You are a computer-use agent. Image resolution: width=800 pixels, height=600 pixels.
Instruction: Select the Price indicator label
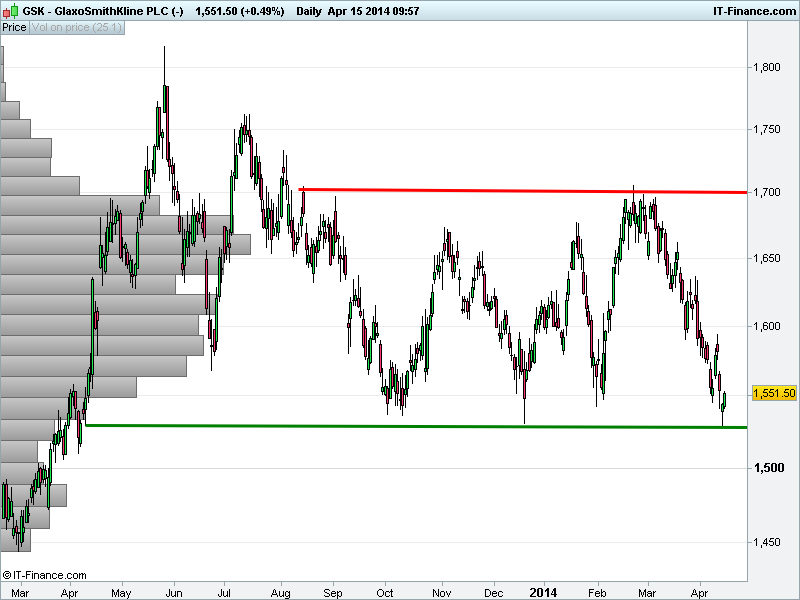(x=14, y=27)
